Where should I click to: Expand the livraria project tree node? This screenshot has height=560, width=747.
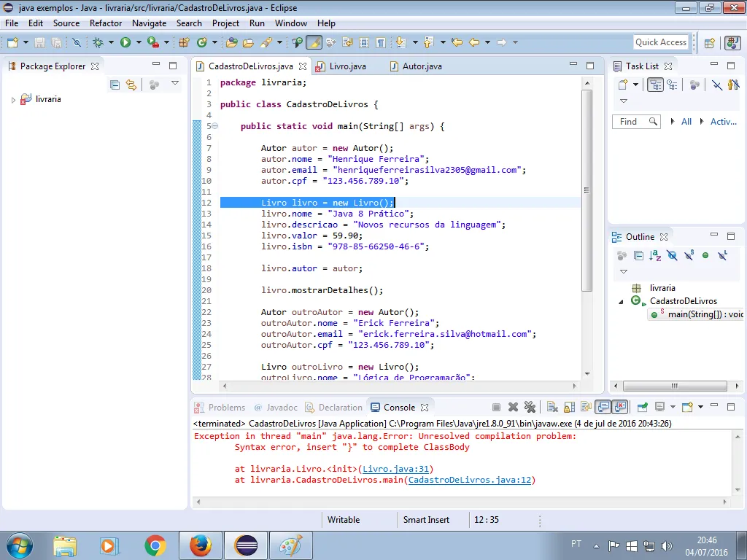pos(13,100)
